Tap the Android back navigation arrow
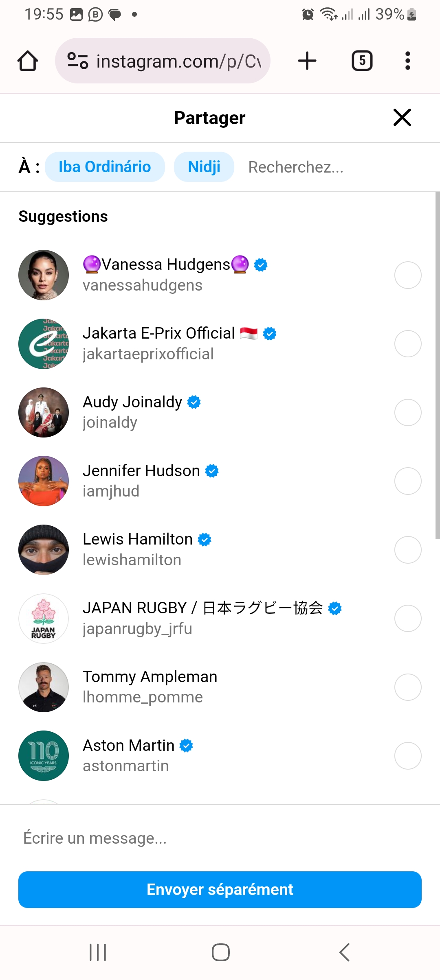Image resolution: width=440 pixels, height=980 pixels. coord(345,952)
